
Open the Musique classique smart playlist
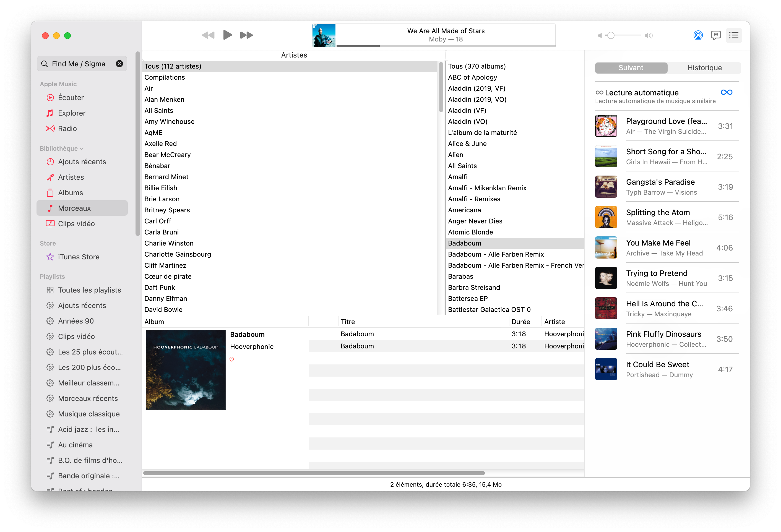[x=82, y=414]
